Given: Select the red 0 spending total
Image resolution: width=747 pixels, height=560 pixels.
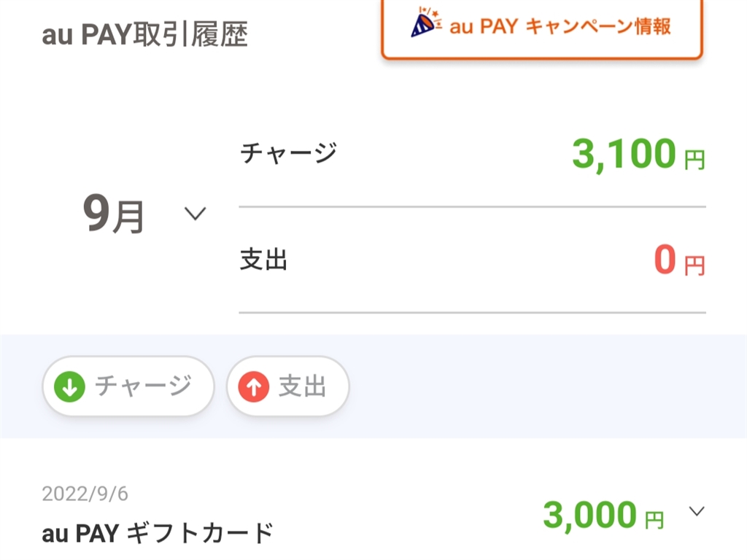Looking at the screenshot, I should point(664,261).
